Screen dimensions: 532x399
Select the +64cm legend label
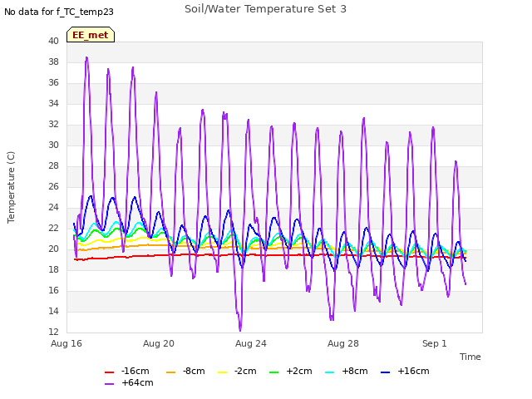pyautogui.click(x=137, y=382)
